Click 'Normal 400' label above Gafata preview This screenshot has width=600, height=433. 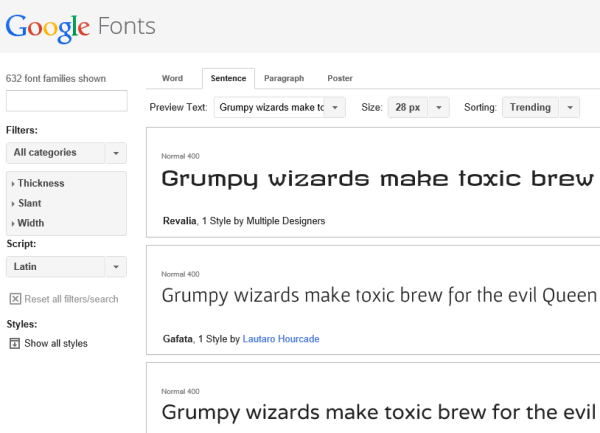coord(181,274)
